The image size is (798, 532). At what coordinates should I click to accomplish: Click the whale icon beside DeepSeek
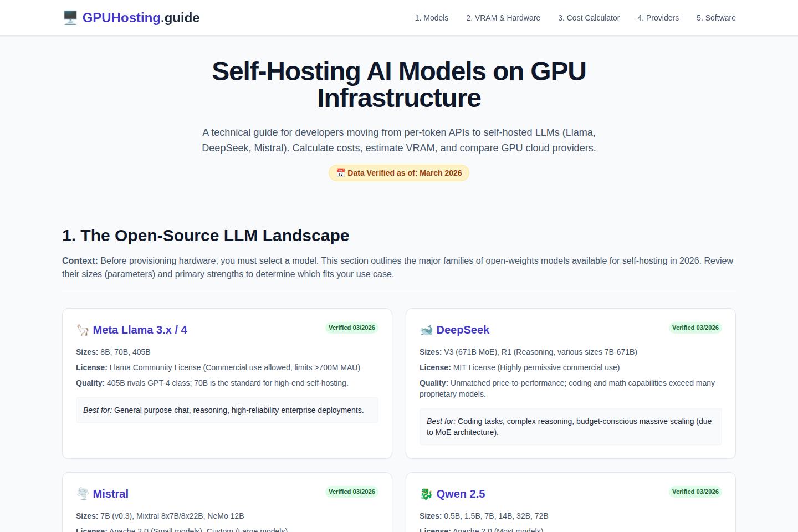coord(426,330)
